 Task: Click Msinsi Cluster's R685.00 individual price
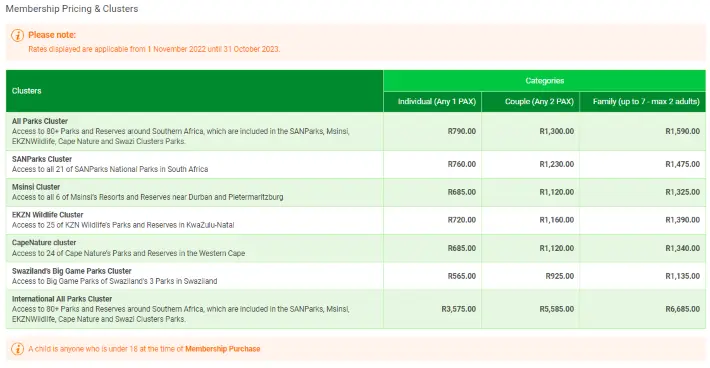pos(462,192)
